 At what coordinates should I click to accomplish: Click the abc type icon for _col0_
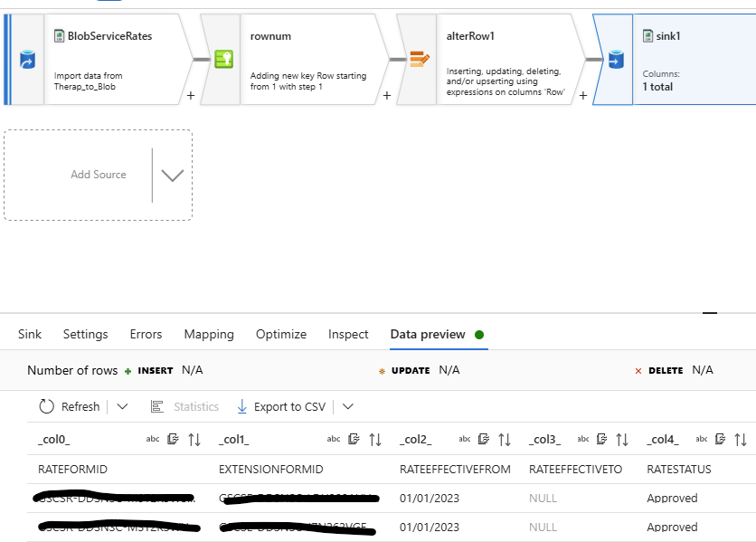(153, 439)
